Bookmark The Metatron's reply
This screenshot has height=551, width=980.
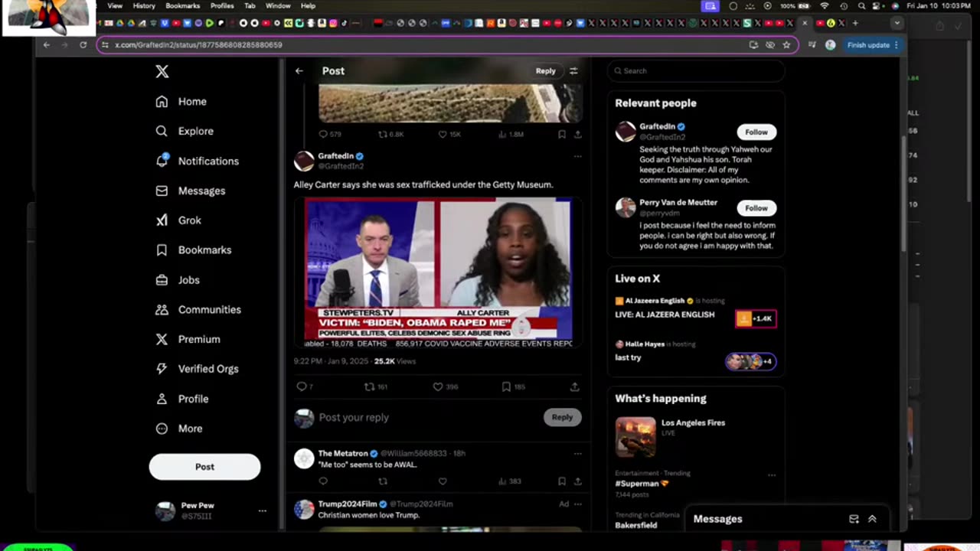pyautogui.click(x=561, y=481)
